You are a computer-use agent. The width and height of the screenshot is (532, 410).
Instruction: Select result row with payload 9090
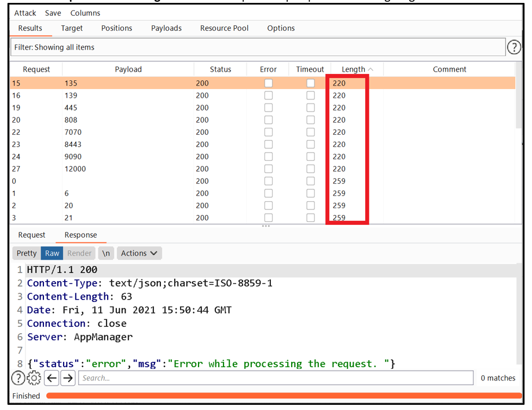point(263,157)
